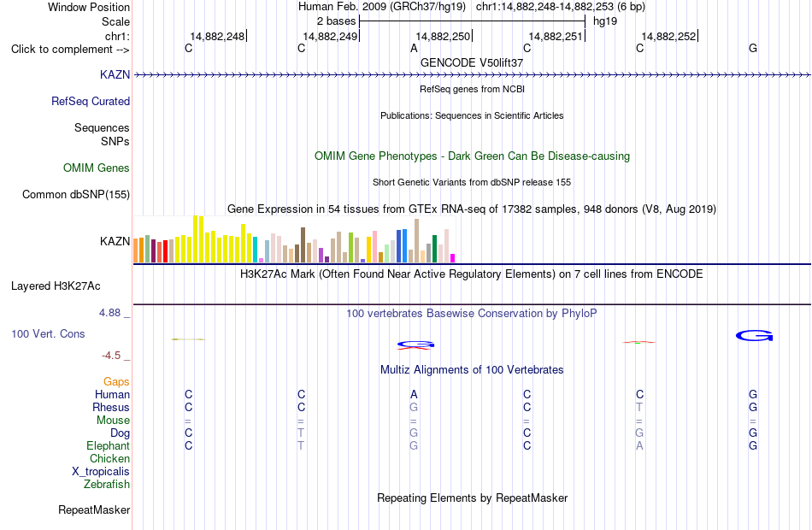The height and width of the screenshot is (530, 812).
Task: Click the dark brown GTEx expression bar
Action: click(303, 245)
